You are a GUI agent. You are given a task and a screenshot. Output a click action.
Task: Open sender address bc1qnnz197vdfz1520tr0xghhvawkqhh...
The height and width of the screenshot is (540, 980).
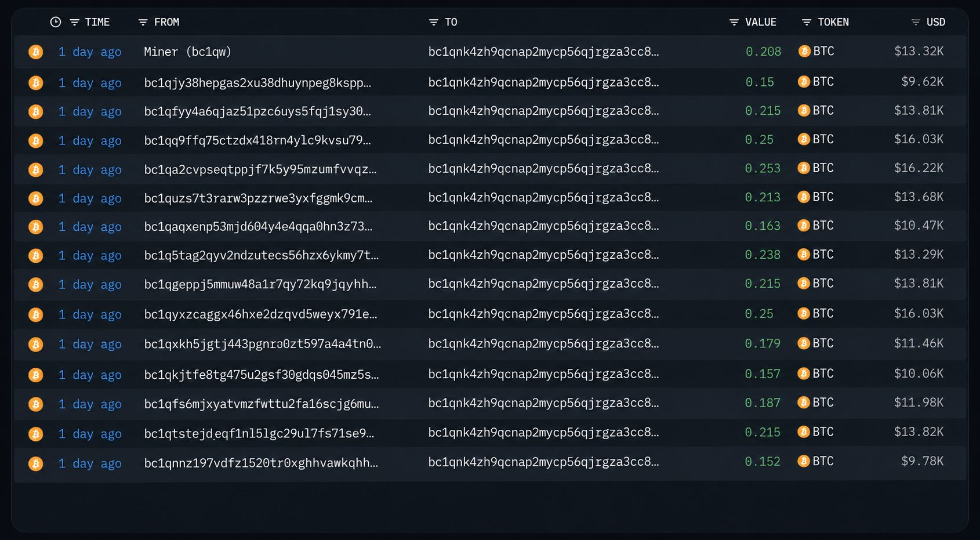coord(261,463)
